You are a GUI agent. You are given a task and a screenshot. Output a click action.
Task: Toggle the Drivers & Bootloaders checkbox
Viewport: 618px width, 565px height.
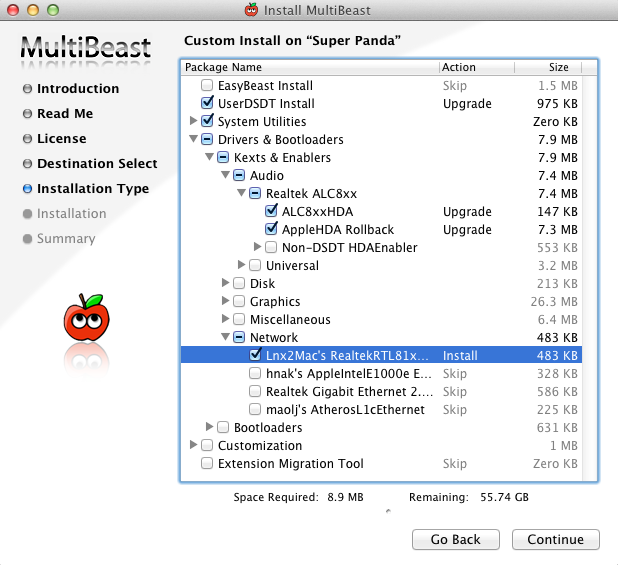207,139
